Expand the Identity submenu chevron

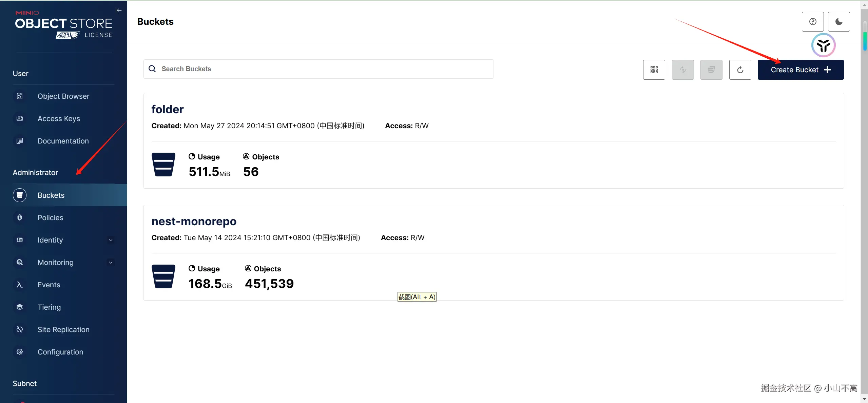pyautogui.click(x=111, y=240)
